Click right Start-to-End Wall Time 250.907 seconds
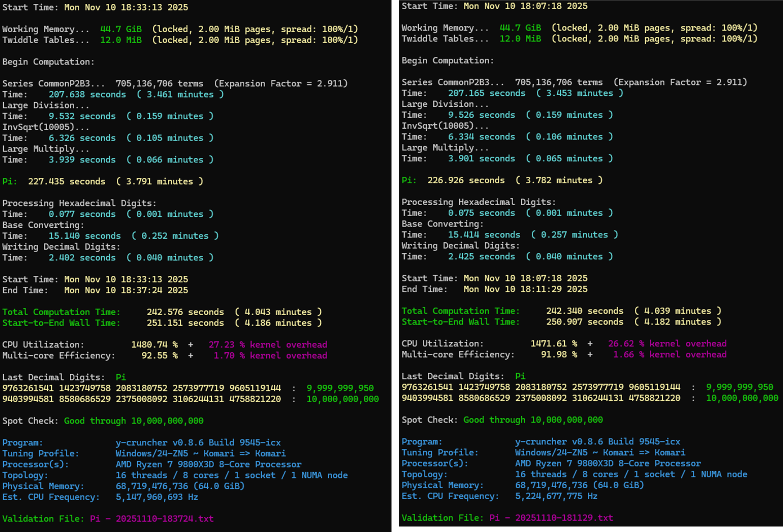Viewport: 783px width, 532px height. click(x=584, y=322)
